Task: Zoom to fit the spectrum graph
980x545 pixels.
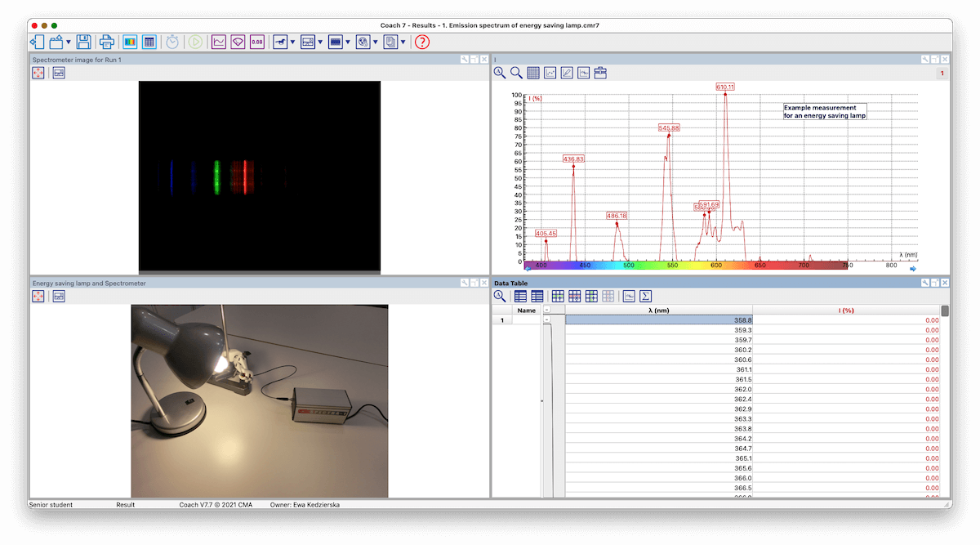Action: coord(501,73)
